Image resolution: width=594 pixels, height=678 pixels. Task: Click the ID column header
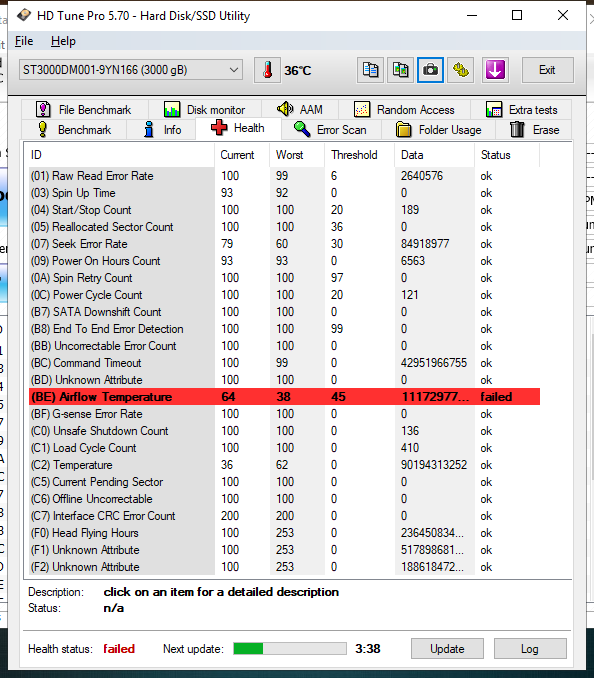tap(119, 155)
